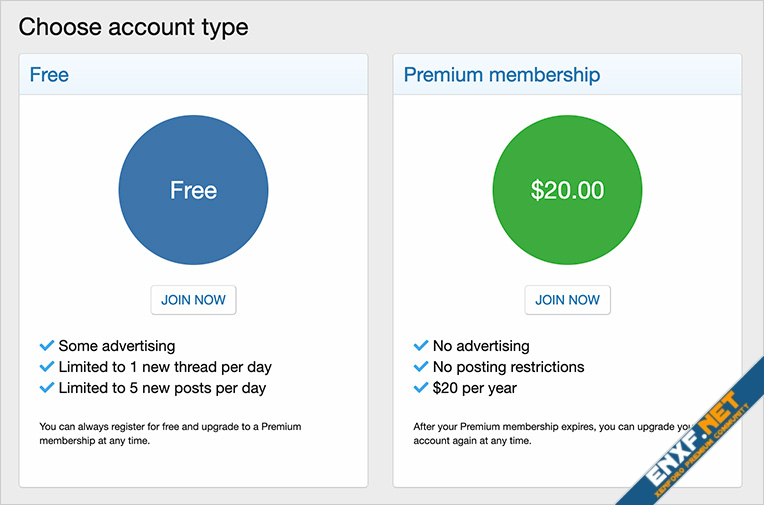Click the checkmark beside No posting restrictions
The width and height of the screenshot is (764, 505).
(420, 367)
